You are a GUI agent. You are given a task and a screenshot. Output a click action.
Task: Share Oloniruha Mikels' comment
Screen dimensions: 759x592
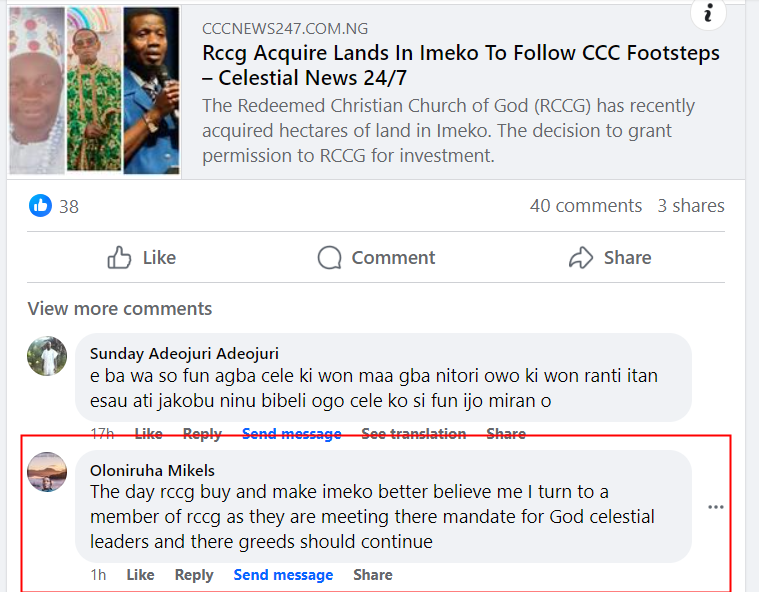(x=372, y=575)
